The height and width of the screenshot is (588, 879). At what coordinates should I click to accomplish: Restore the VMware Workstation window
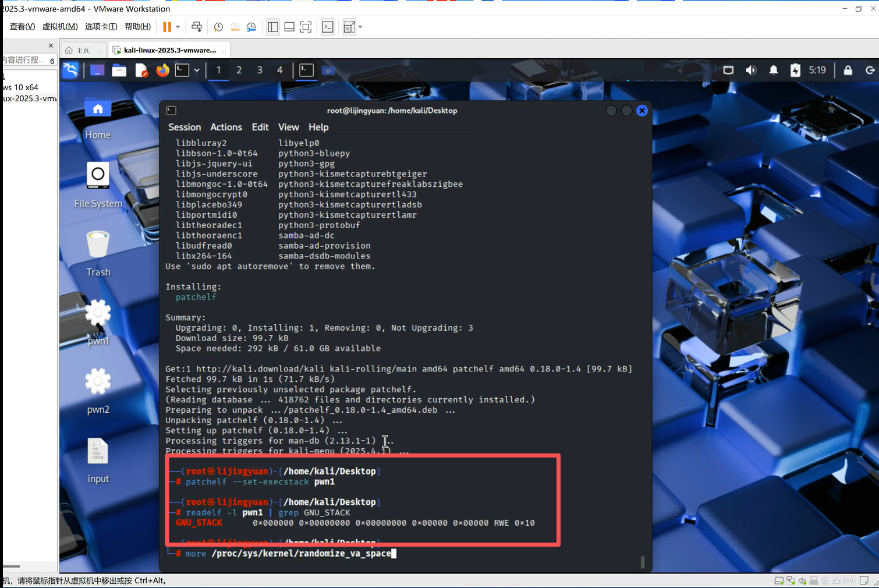click(x=858, y=9)
